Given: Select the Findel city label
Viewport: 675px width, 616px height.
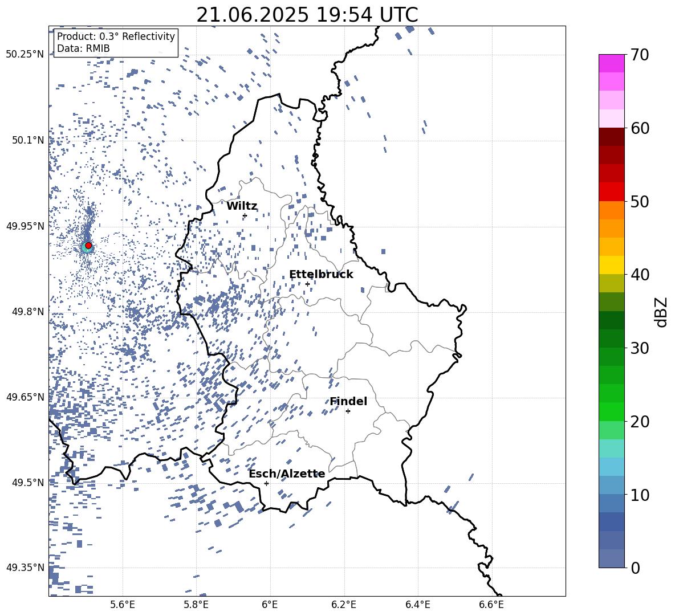Looking at the screenshot, I should 348,401.
